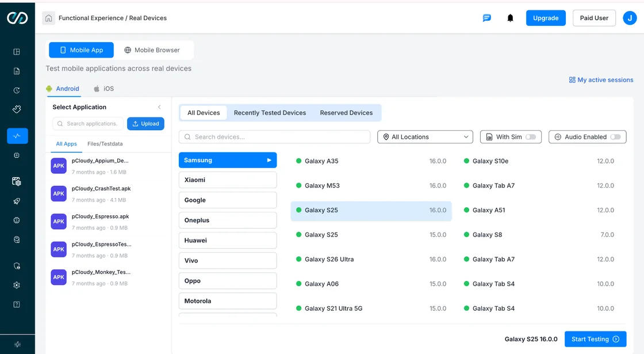The image size is (644, 354).
Task: Open the history clock icon in sidebar
Action: click(x=17, y=90)
